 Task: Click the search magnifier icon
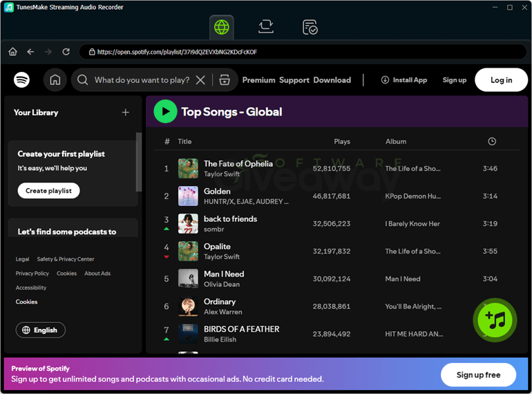(82, 79)
